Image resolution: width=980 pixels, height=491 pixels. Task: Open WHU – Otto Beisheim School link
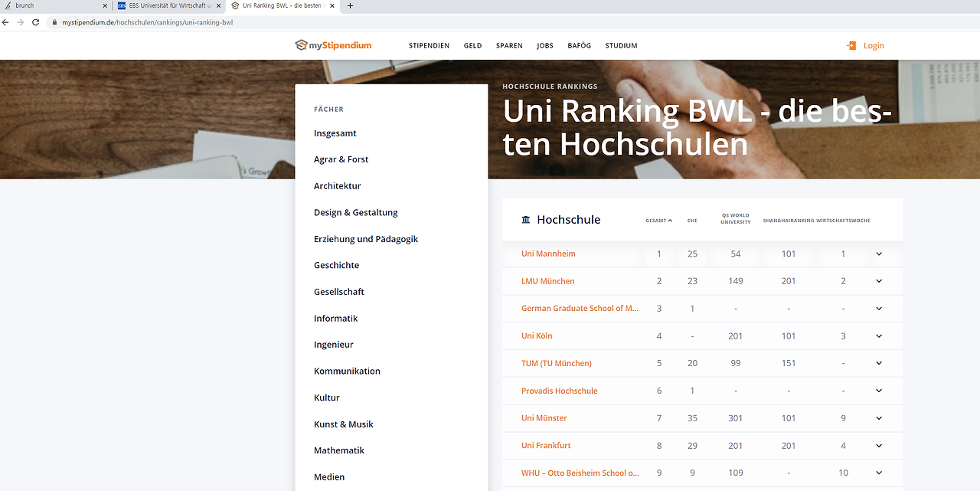[580, 473]
